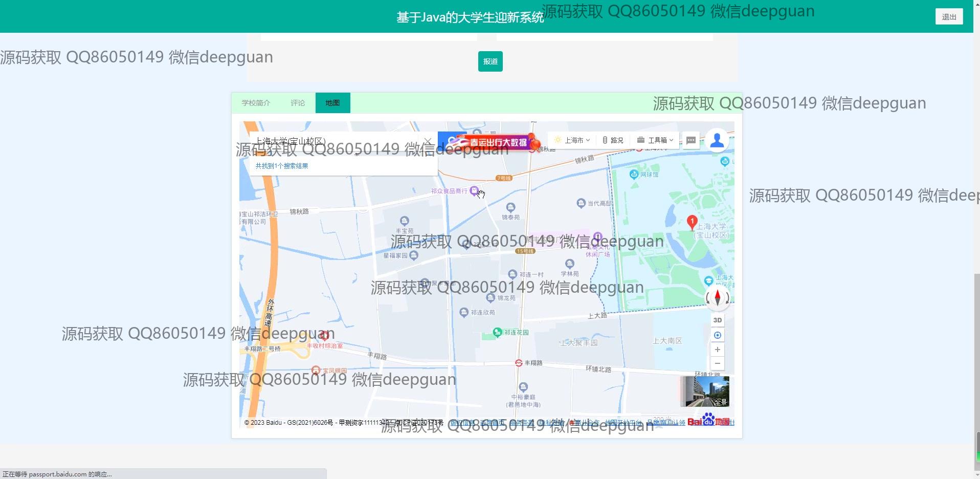980x479 pixels.
Task: Click the compass north arrow control
Action: pyautogui.click(x=717, y=297)
